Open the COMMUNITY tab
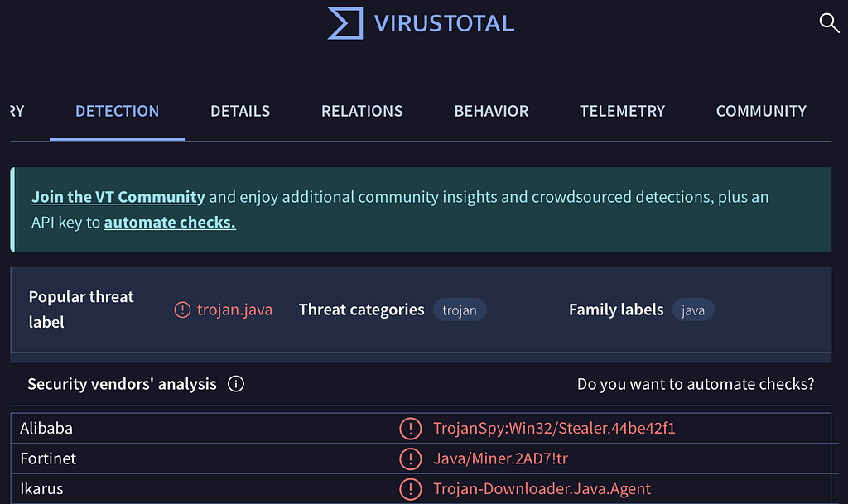848x504 pixels. tap(761, 111)
